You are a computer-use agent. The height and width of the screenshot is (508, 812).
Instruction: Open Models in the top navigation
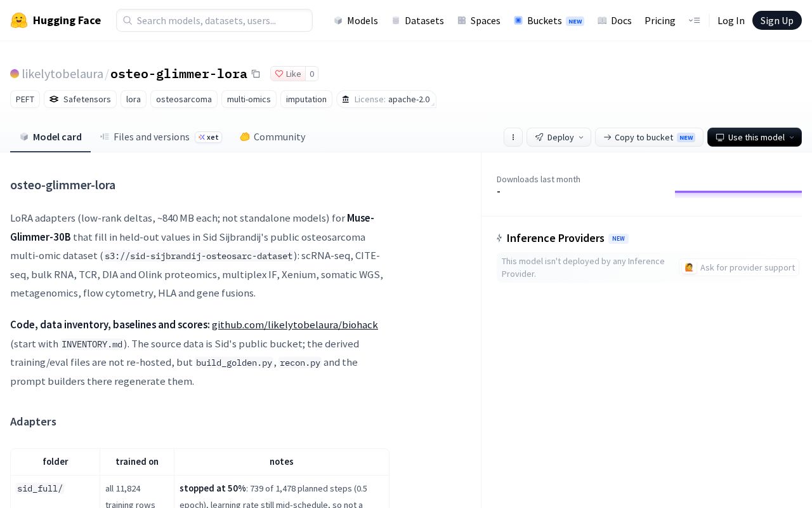(x=356, y=20)
